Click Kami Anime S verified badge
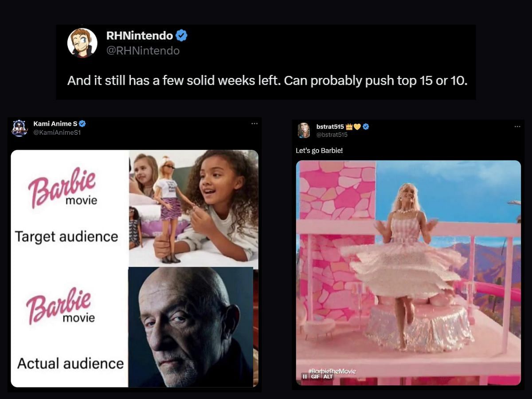 click(x=82, y=124)
